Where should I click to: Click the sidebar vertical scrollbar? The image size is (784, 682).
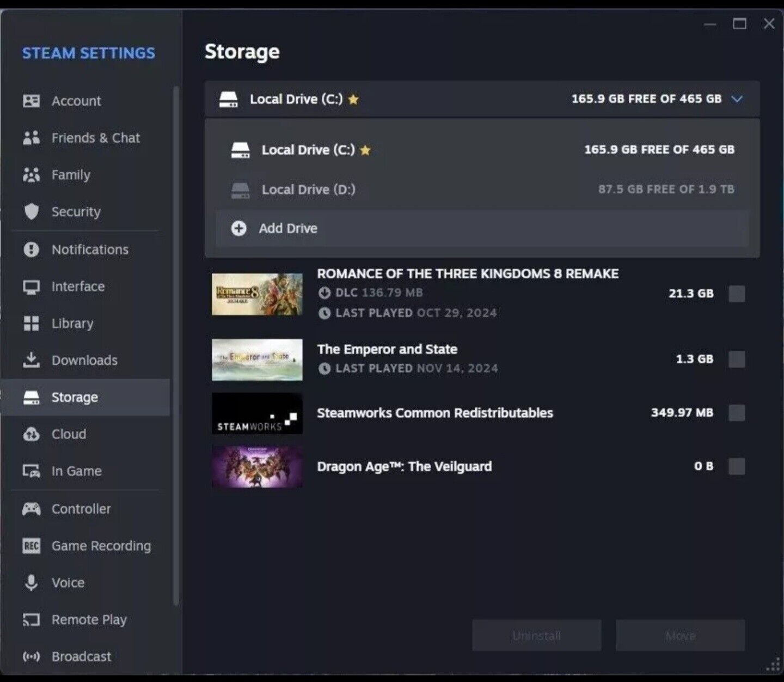click(176, 346)
